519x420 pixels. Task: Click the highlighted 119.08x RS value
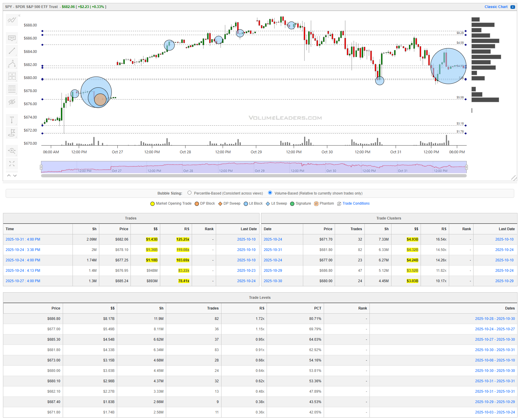click(183, 250)
